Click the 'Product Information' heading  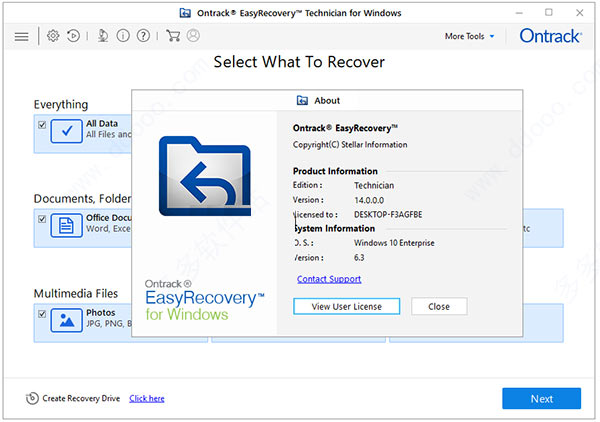(x=335, y=171)
